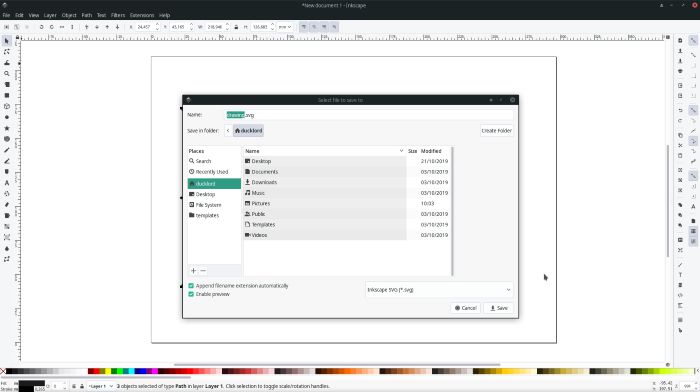Toggle current layer lock in status bar

pos(82,386)
